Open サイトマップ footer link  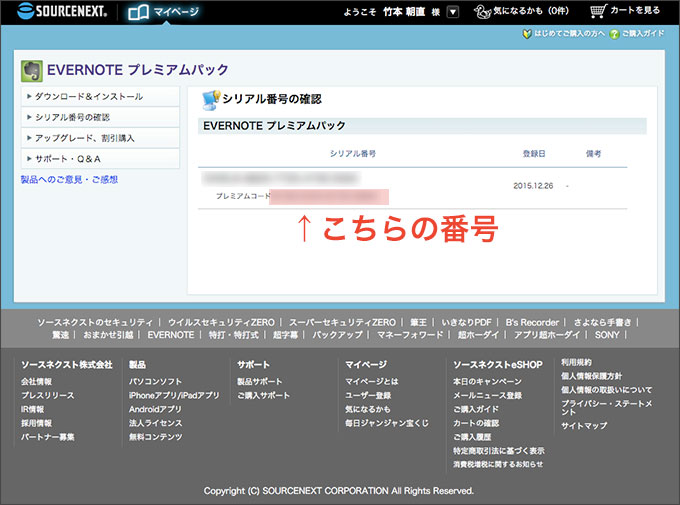tap(584, 426)
